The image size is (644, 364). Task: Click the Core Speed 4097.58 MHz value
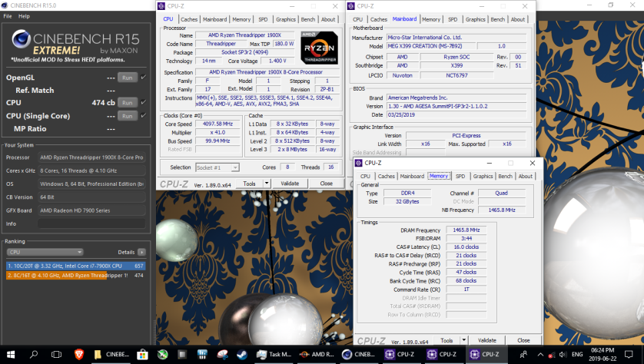217,124
